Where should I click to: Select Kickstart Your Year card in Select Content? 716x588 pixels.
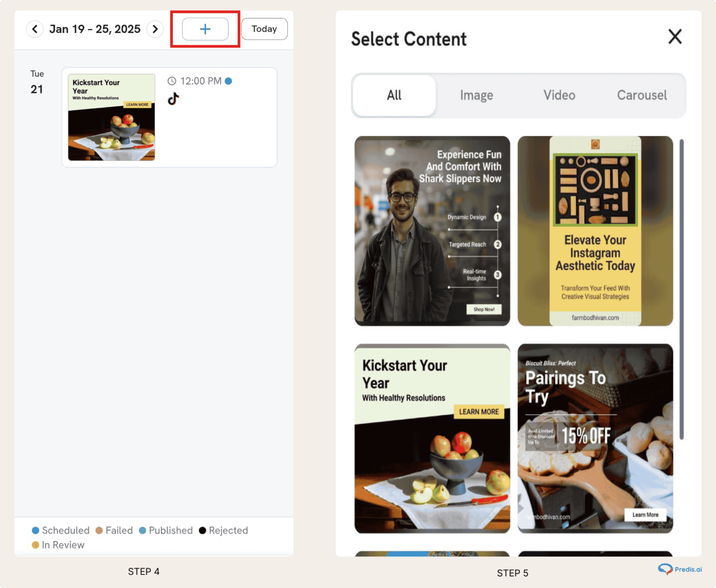click(x=432, y=439)
